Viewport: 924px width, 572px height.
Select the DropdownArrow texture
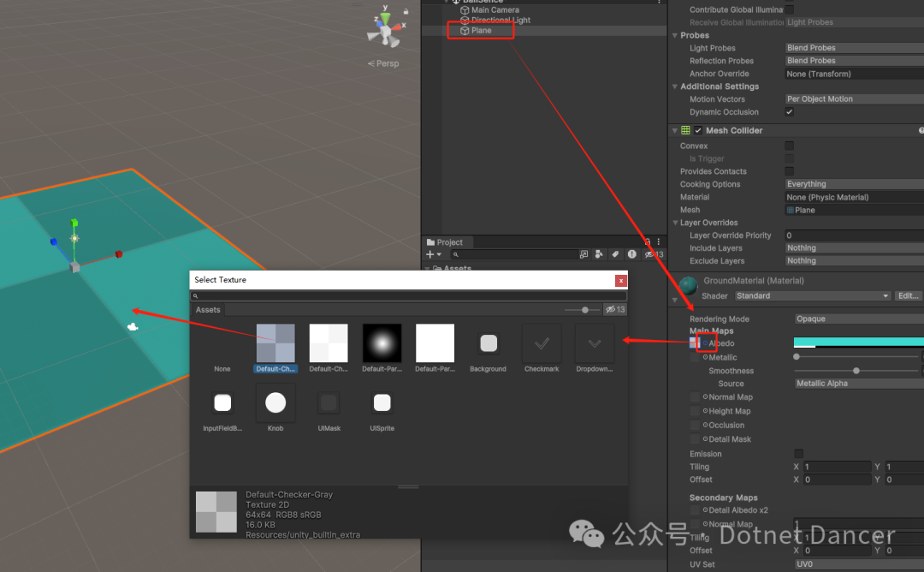(595, 348)
